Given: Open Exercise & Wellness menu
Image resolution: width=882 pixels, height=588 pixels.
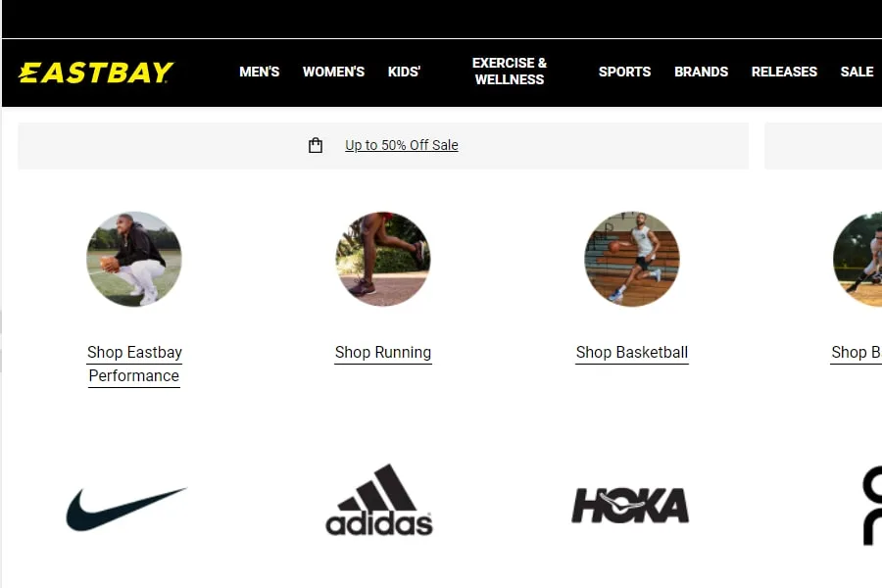Looking at the screenshot, I should 510,72.
